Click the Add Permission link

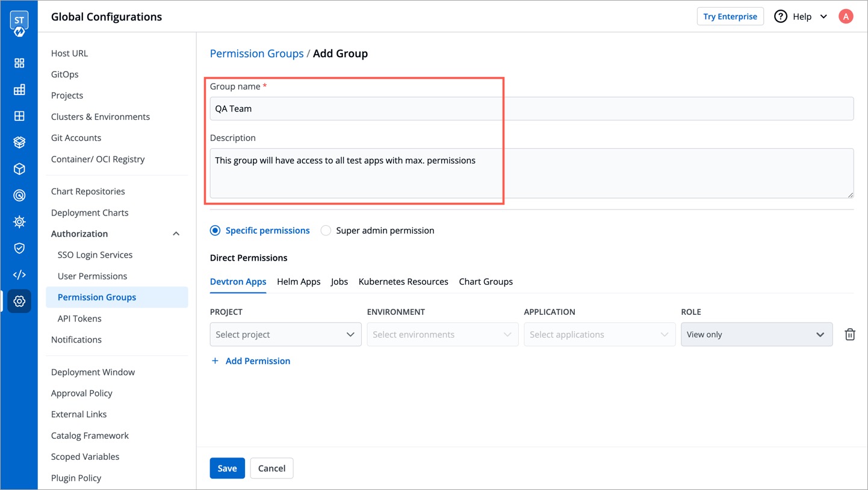tap(251, 361)
